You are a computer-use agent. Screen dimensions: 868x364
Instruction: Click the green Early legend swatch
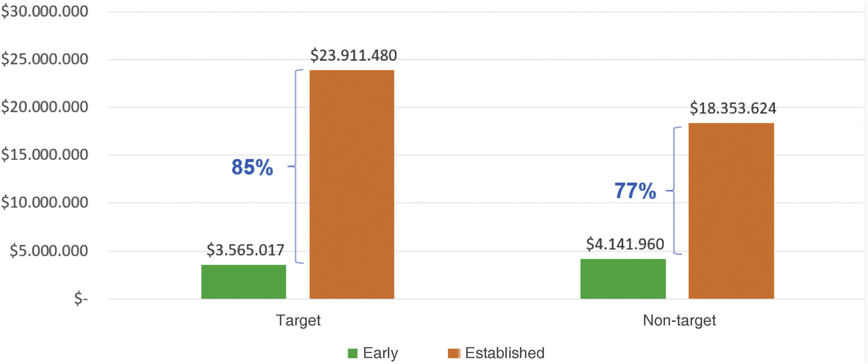[x=353, y=353]
